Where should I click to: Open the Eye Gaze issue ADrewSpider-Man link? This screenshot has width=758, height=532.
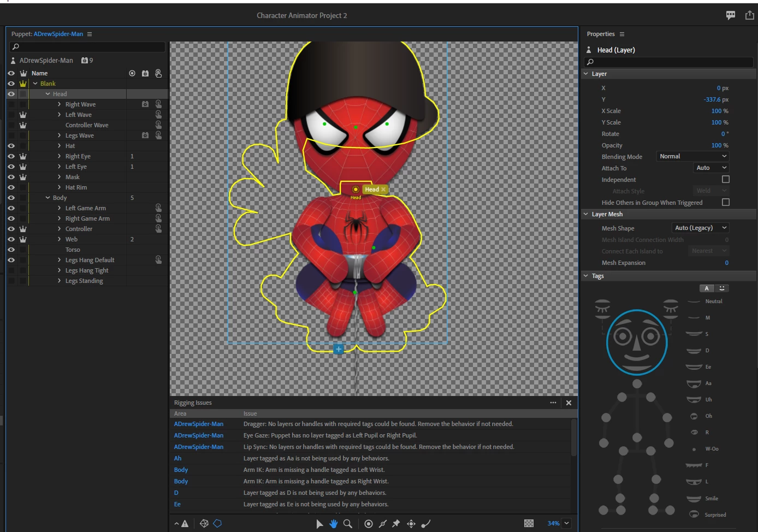point(199,435)
